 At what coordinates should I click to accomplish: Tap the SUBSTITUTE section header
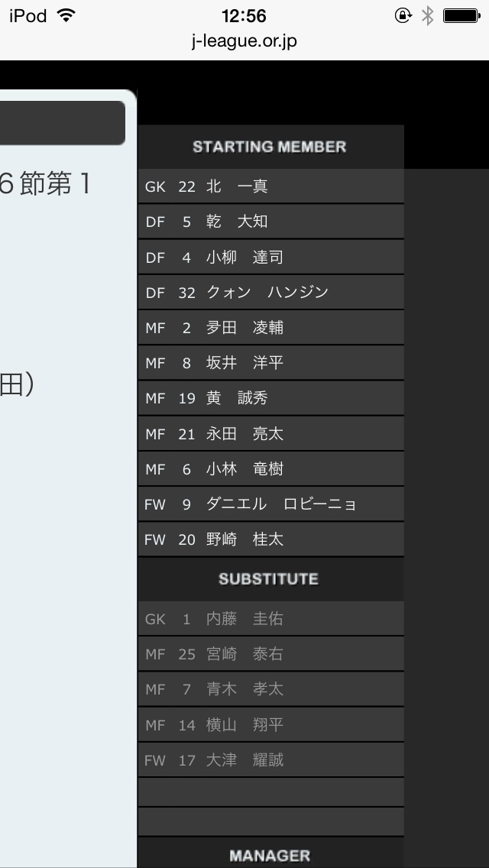pos(269,579)
